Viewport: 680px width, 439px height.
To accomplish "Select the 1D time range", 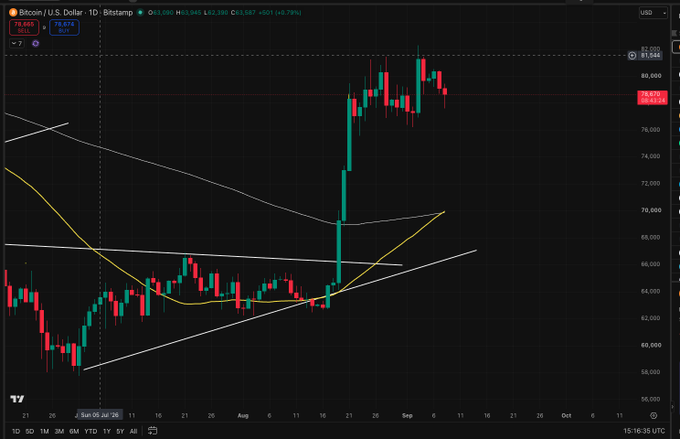I will (16, 431).
